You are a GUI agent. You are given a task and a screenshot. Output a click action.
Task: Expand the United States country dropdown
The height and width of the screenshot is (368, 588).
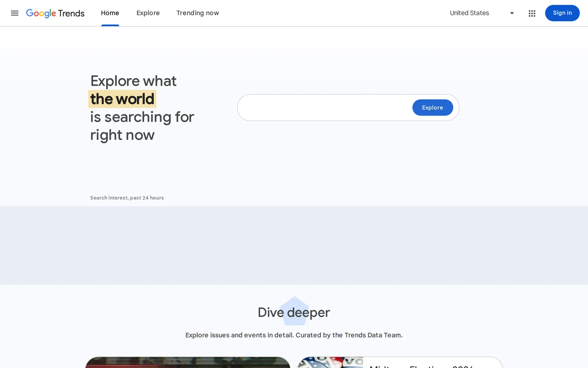pos(482,13)
